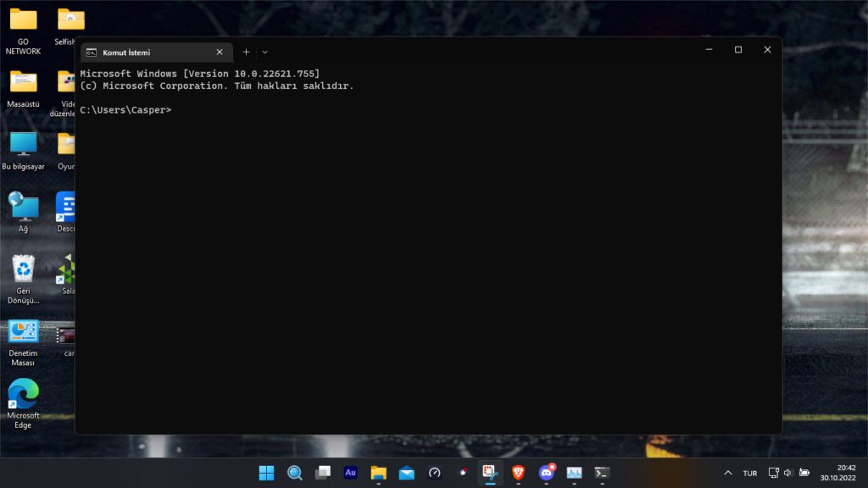Select the Komut İstemi tab
This screenshot has height=488, width=868.
[x=144, y=53]
